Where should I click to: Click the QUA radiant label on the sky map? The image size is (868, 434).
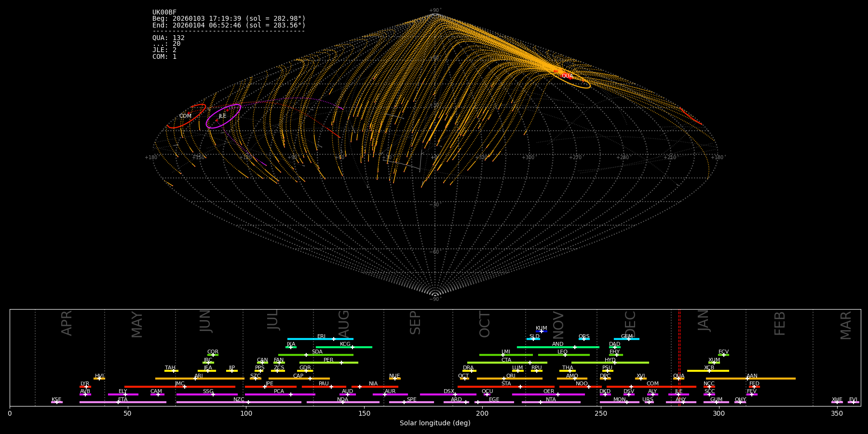point(567,76)
